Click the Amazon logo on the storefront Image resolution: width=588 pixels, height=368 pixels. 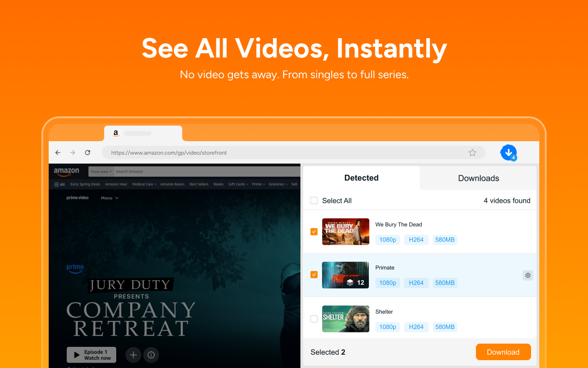67,172
